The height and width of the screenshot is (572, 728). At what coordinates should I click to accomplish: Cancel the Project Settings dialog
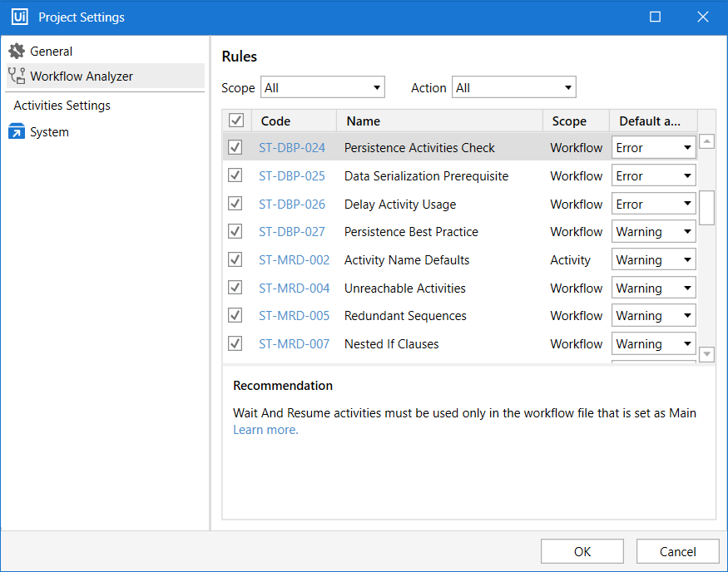(x=677, y=550)
